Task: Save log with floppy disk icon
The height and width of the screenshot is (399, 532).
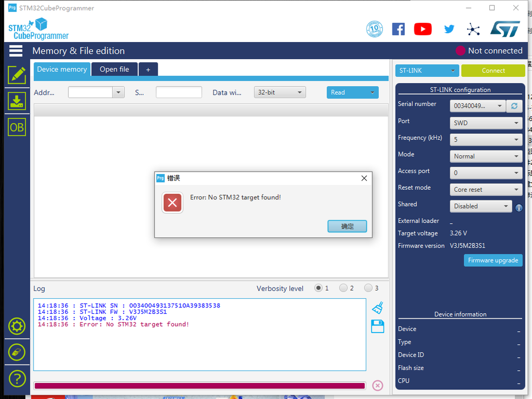Action: pos(378,327)
